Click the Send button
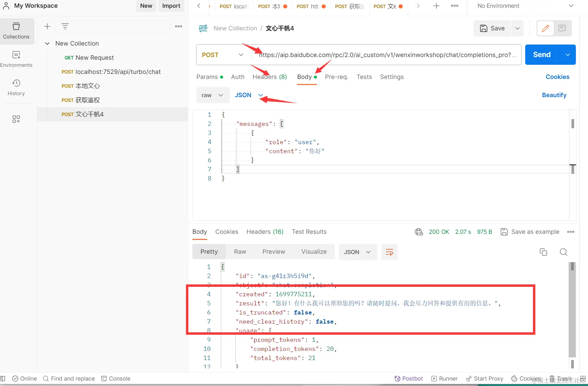588x386 pixels. (x=542, y=55)
